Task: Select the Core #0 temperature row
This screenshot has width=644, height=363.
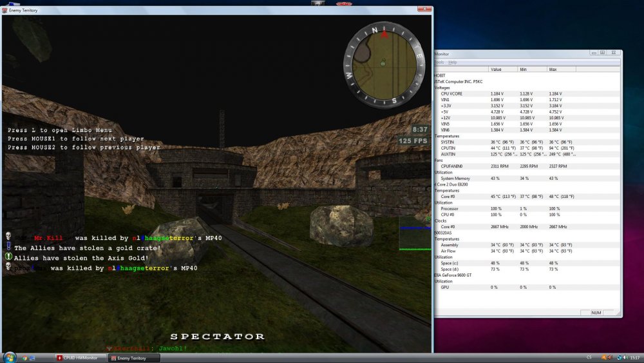Action: (527, 197)
